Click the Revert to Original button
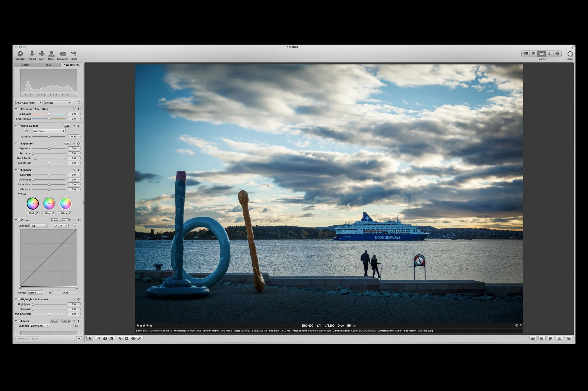The width and height of the screenshot is (588, 391). pos(27,338)
